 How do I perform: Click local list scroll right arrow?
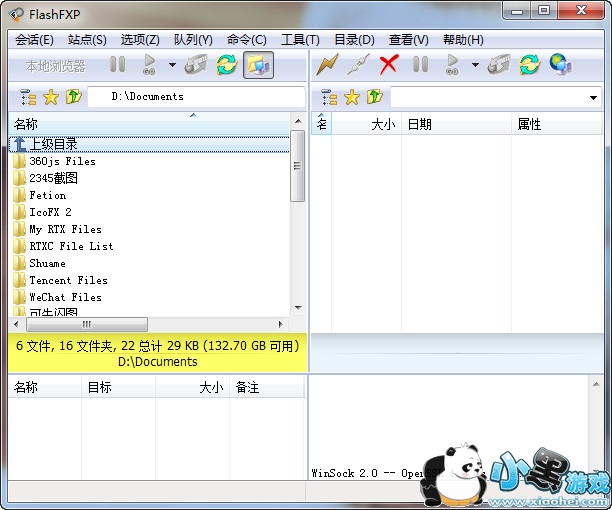coord(280,324)
